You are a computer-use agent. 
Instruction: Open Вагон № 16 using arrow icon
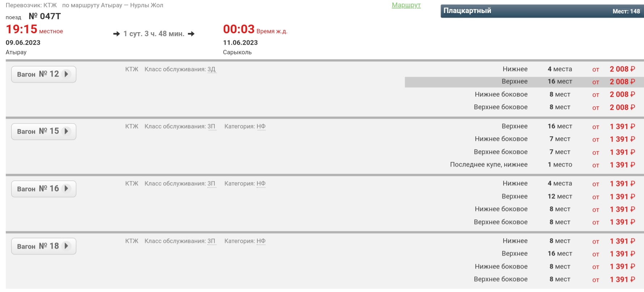point(66,189)
